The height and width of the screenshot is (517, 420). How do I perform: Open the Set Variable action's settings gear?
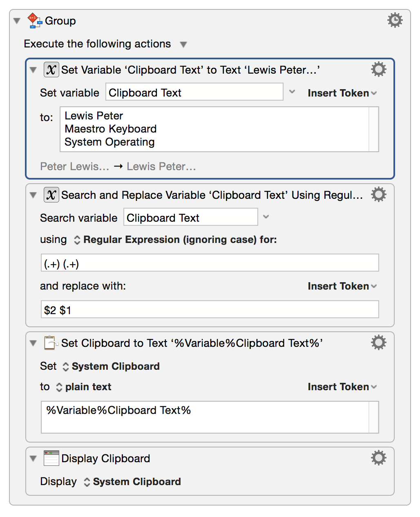[x=378, y=69]
